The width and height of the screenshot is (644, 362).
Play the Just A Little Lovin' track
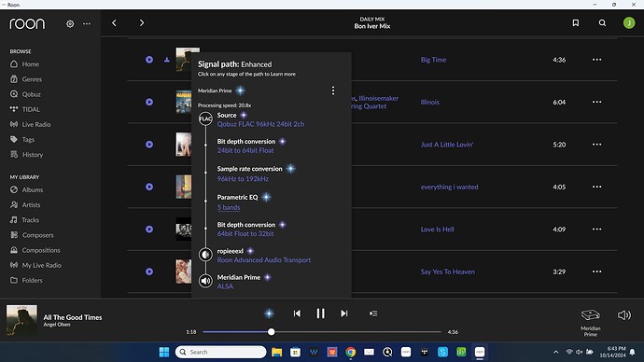149,145
